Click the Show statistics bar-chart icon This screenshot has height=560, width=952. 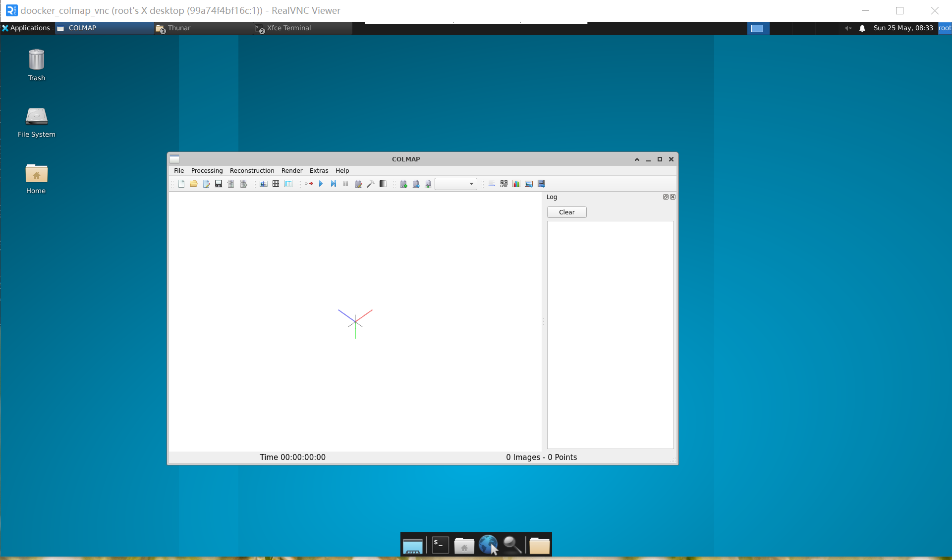[x=516, y=184]
